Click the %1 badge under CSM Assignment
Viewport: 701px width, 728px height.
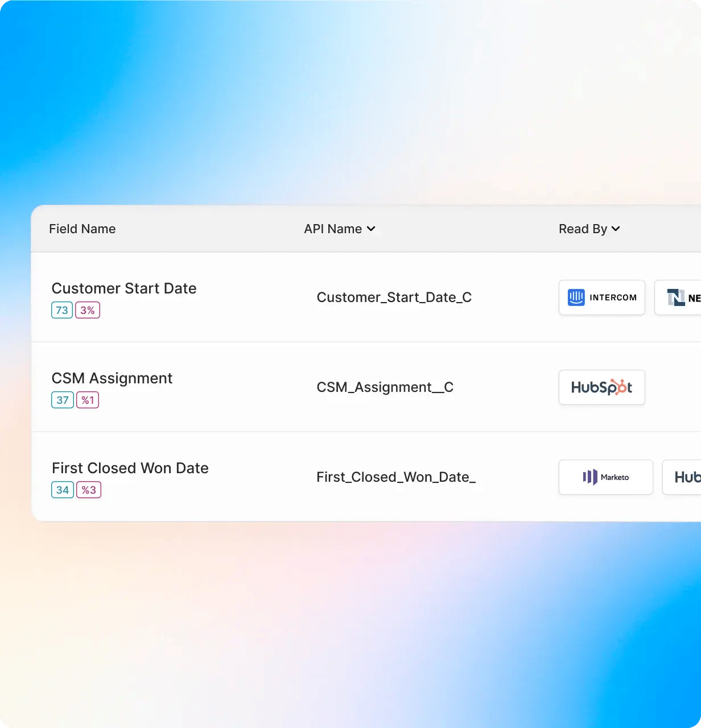[x=88, y=400]
